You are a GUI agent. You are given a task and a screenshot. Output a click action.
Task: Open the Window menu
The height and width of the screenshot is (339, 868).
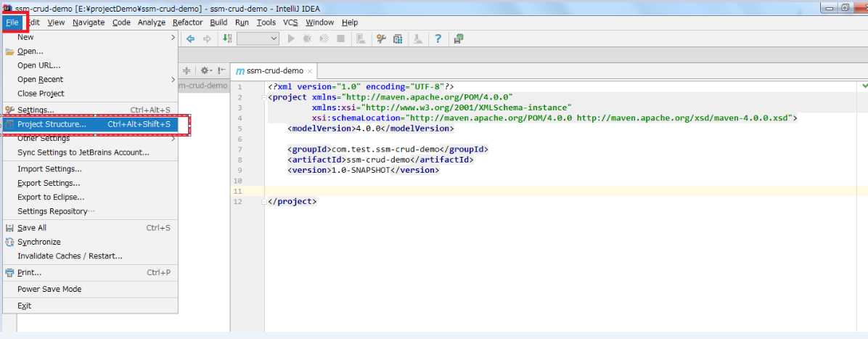(x=320, y=23)
